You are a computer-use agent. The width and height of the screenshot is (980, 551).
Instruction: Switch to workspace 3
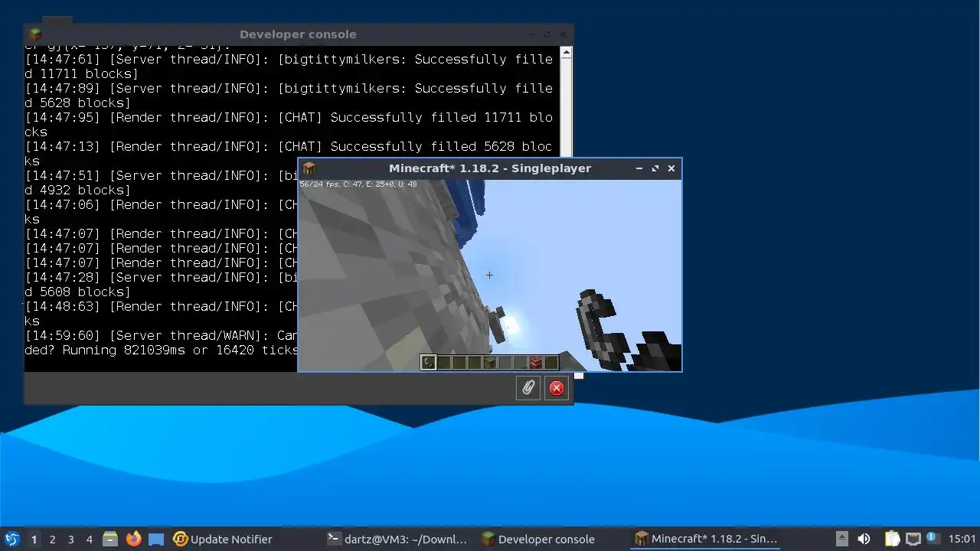coord(70,539)
